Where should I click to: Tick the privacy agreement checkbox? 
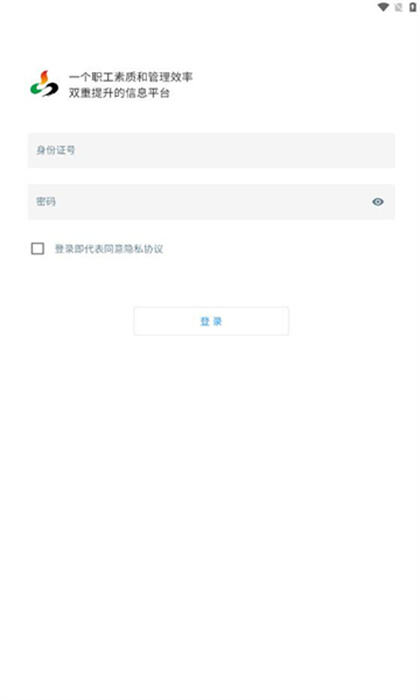click(x=37, y=249)
